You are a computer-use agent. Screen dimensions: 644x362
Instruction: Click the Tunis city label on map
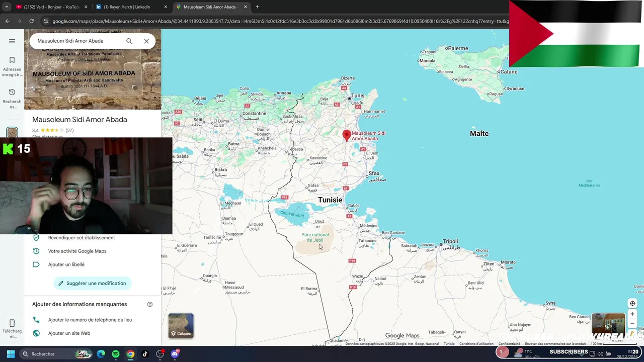pos(358,96)
